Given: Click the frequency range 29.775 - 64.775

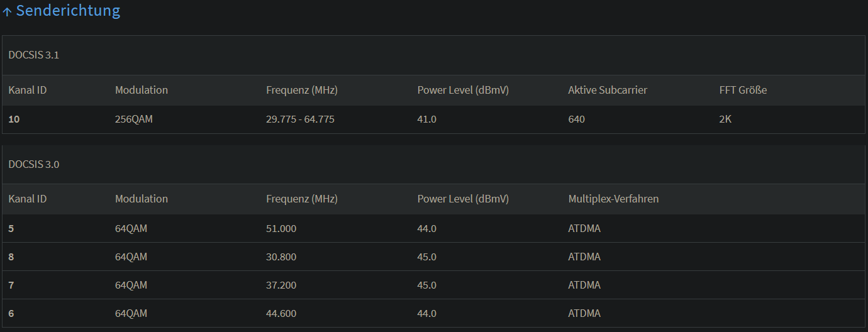Looking at the screenshot, I should [300, 119].
